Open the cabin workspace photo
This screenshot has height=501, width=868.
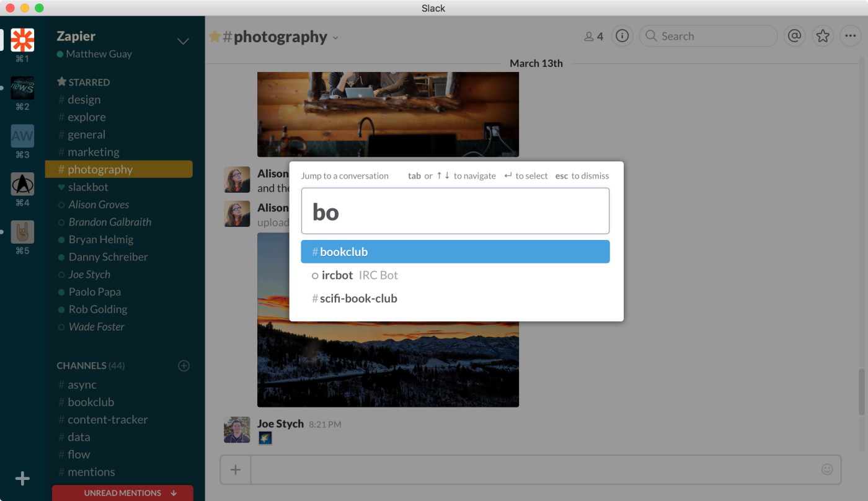[388, 114]
